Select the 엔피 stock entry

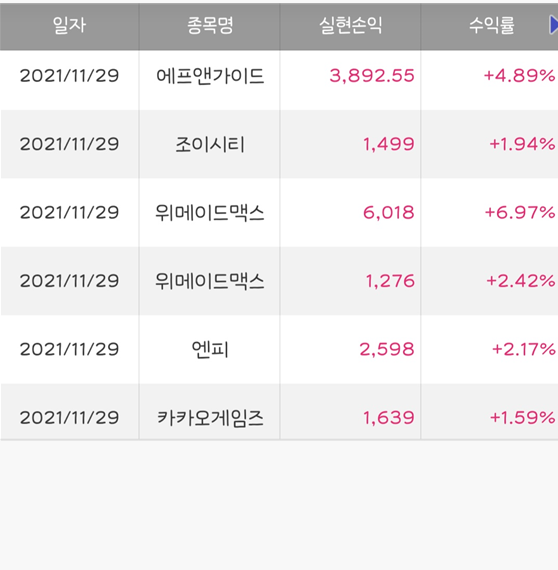(x=210, y=349)
